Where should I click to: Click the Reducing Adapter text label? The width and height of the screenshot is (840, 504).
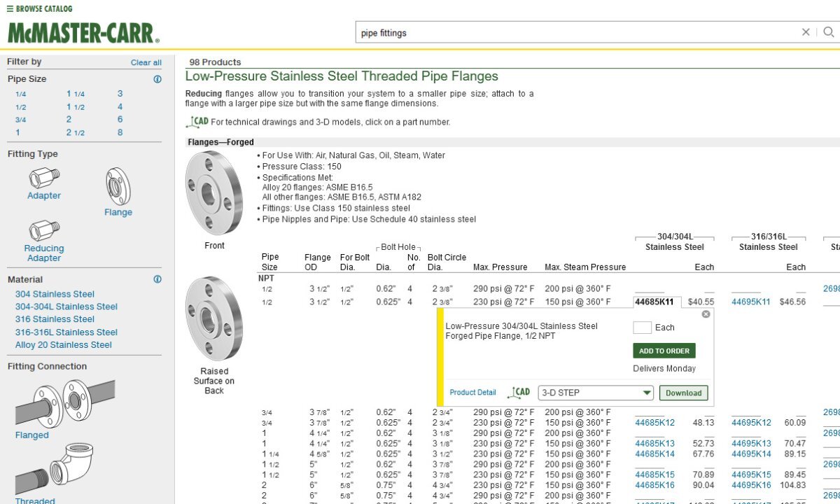(44, 253)
